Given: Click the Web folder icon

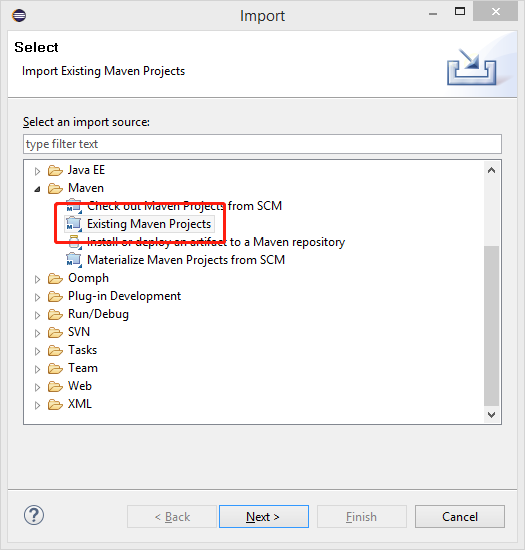Looking at the screenshot, I should coord(55,386).
